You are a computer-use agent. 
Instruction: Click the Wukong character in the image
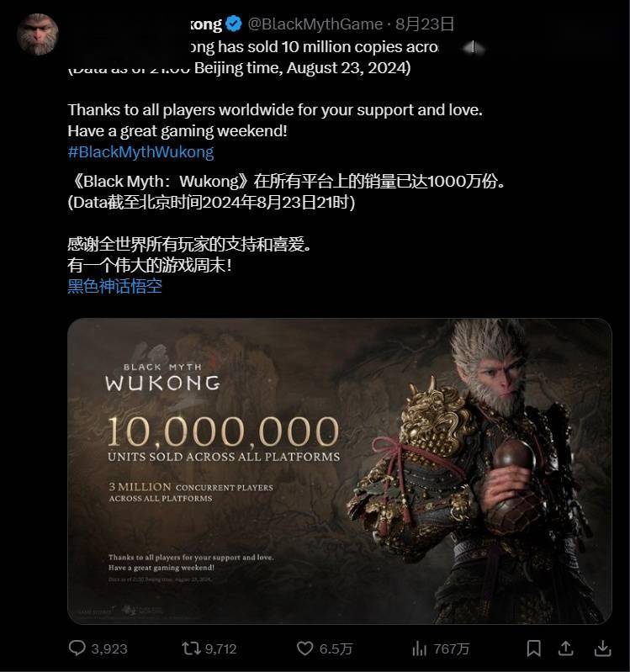476,472
